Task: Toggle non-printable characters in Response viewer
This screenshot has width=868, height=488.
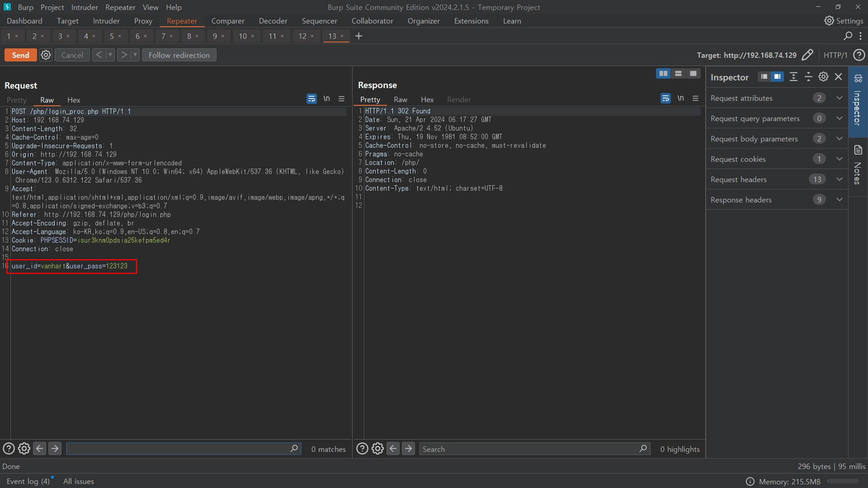Action: coord(681,98)
